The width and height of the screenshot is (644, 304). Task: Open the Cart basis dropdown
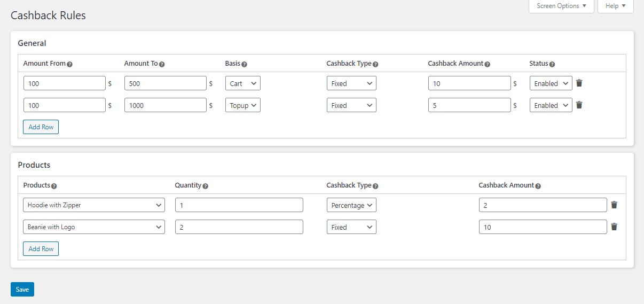point(243,83)
